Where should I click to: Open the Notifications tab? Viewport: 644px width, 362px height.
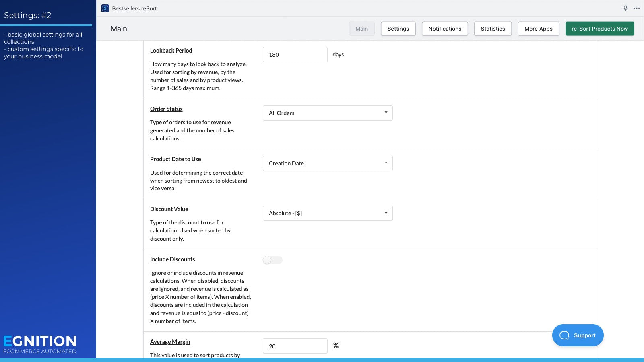tap(445, 29)
